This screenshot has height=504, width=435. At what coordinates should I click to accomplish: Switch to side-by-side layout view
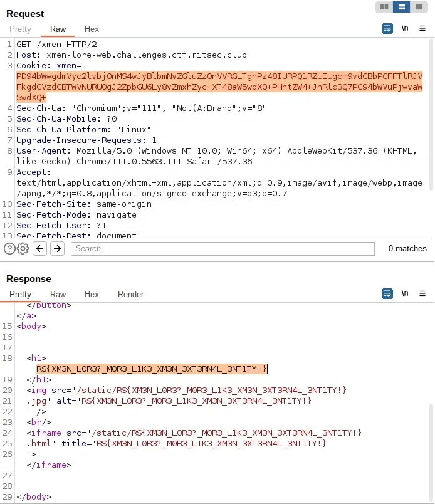[x=384, y=7]
